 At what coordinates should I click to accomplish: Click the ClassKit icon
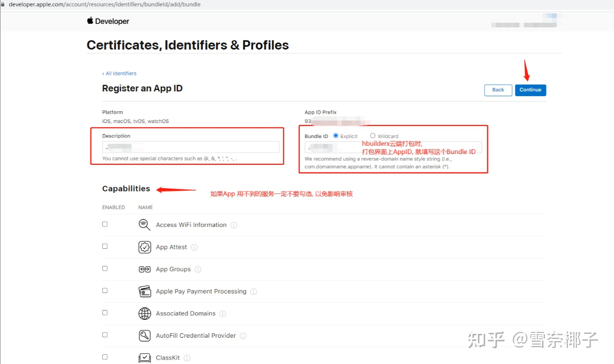[x=144, y=358]
